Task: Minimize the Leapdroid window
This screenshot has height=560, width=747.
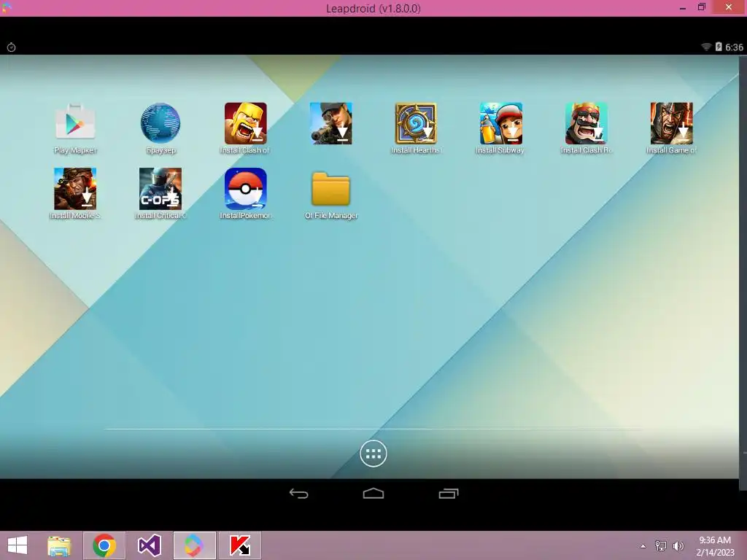Action: coord(683,7)
